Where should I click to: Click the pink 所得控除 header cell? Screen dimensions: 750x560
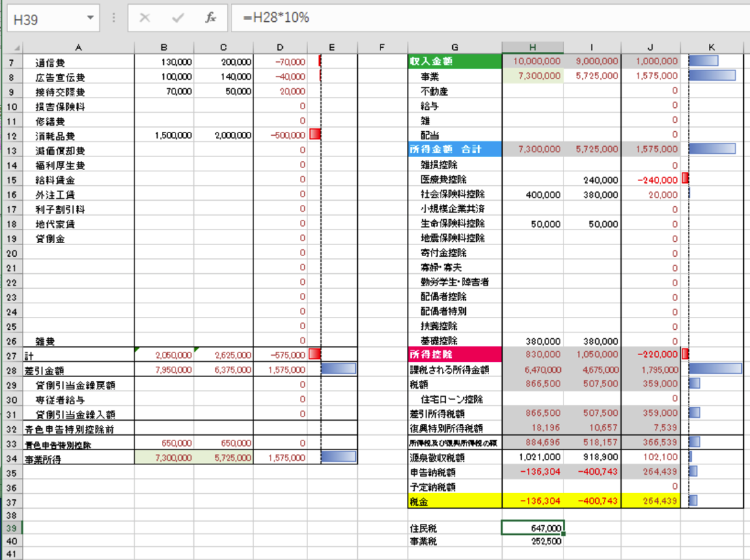pyautogui.click(x=455, y=354)
